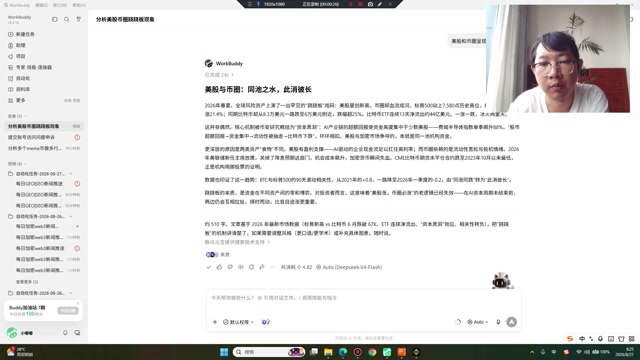
Task: Open 专家 技能 连接器 in the sidebar
Action: [x=30, y=67]
